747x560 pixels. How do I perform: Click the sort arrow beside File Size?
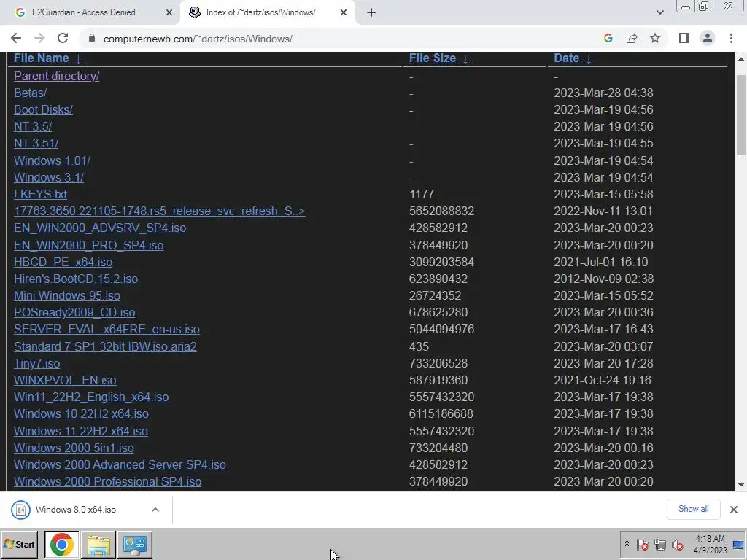click(465, 58)
